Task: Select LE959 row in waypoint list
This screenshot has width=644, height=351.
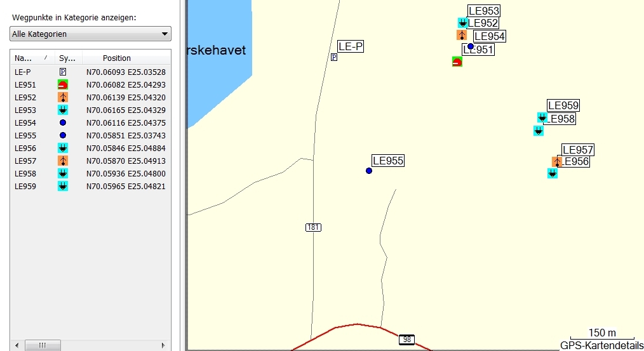Action: click(25, 187)
